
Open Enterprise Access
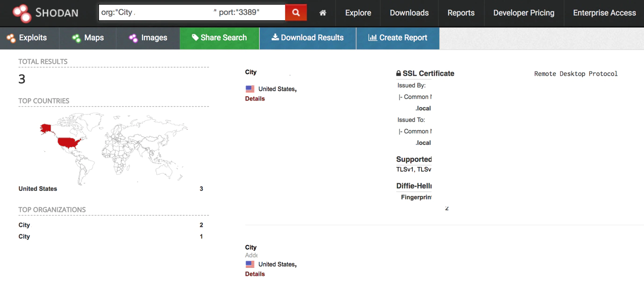604,13
